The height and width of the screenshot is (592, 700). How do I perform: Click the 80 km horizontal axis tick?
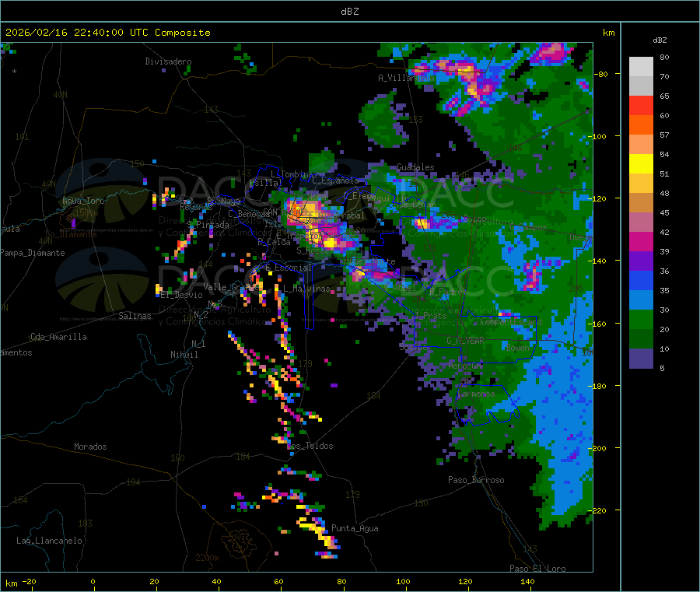click(341, 582)
